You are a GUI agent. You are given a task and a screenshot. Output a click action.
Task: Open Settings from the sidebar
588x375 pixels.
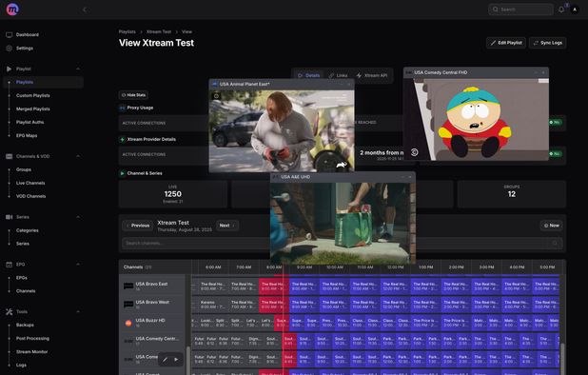25,48
